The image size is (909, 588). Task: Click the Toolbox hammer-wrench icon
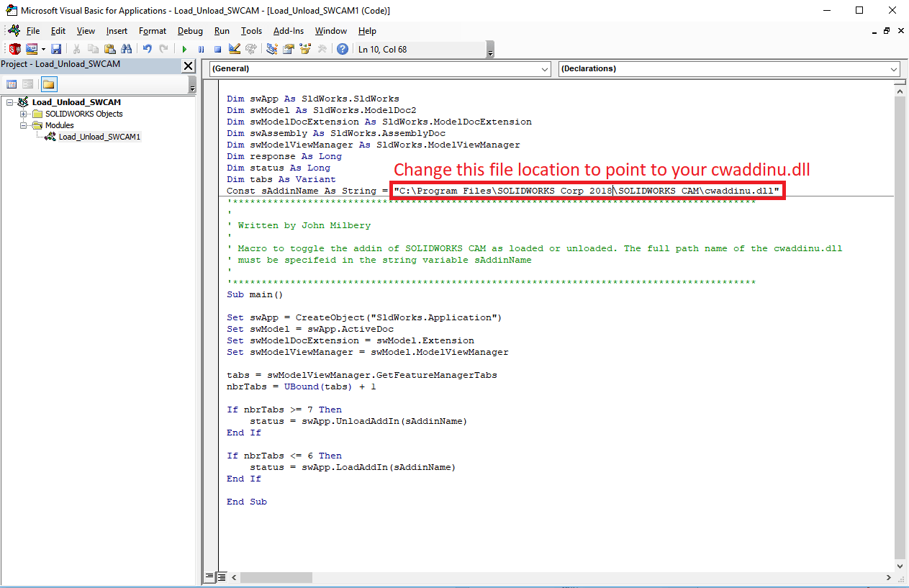[322, 49]
